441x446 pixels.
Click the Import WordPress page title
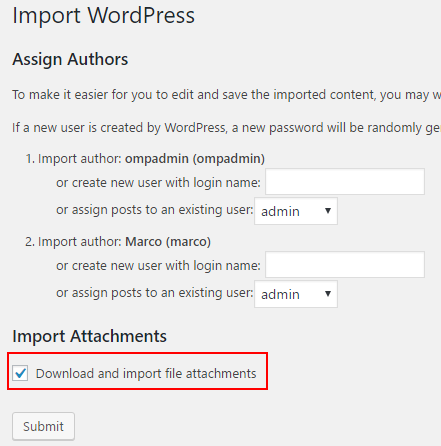pos(103,15)
